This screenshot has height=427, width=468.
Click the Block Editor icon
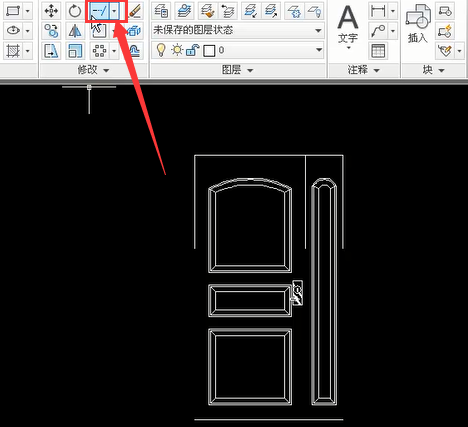click(x=445, y=31)
